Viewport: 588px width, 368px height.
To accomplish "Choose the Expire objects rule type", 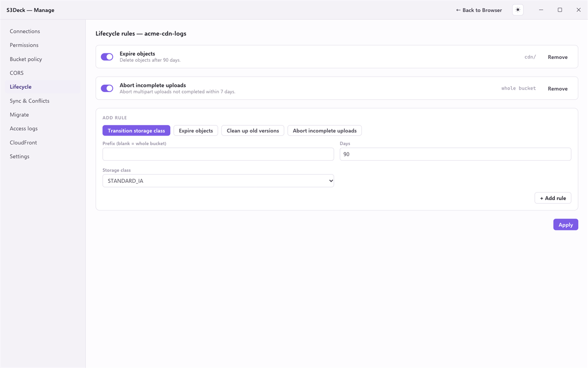I will tap(196, 130).
